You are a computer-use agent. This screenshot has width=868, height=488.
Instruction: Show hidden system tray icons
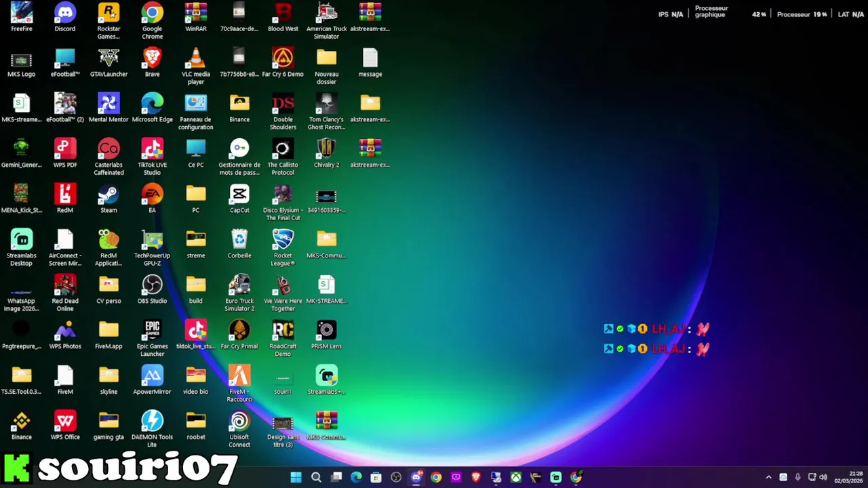tap(768, 477)
